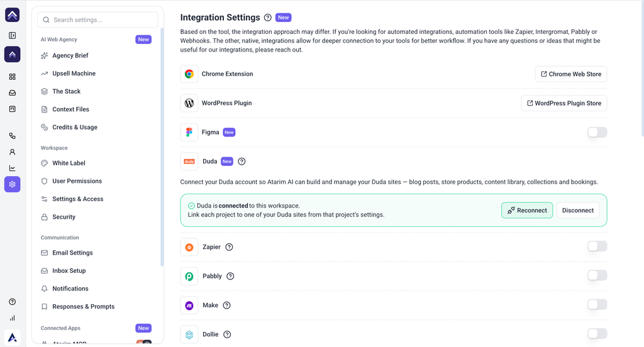
Task: Click the help icon beside Duda
Action: point(242,162)
